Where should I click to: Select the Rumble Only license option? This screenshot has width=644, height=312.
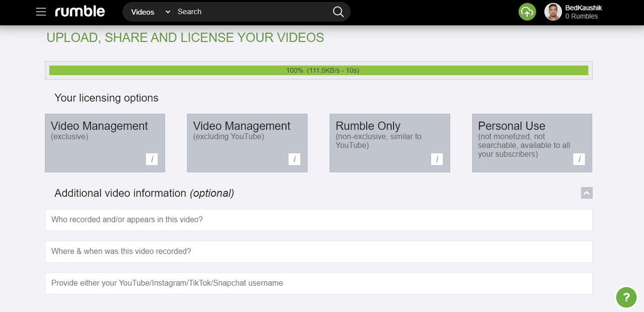tap(389, 143)
